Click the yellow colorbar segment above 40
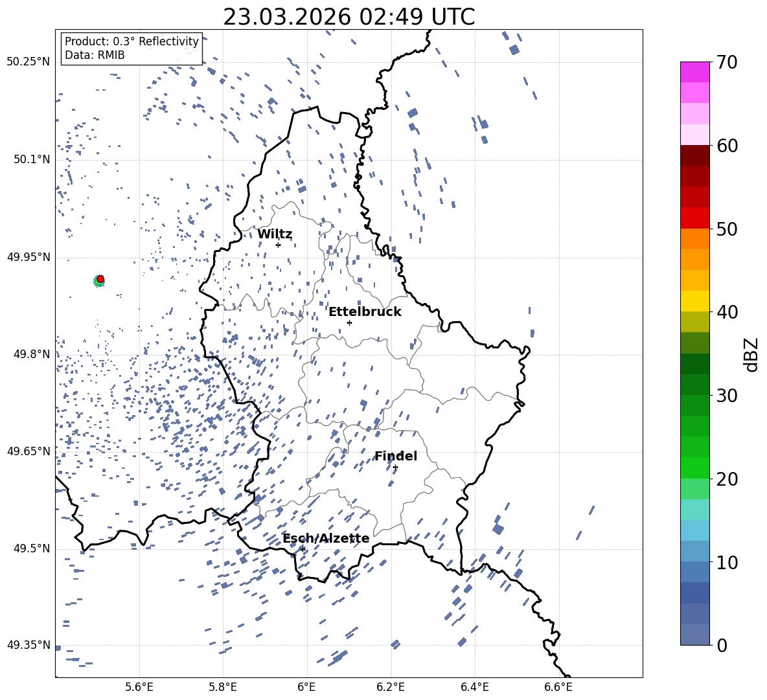Viewport: 767px width, 700px height. (694, 301)
